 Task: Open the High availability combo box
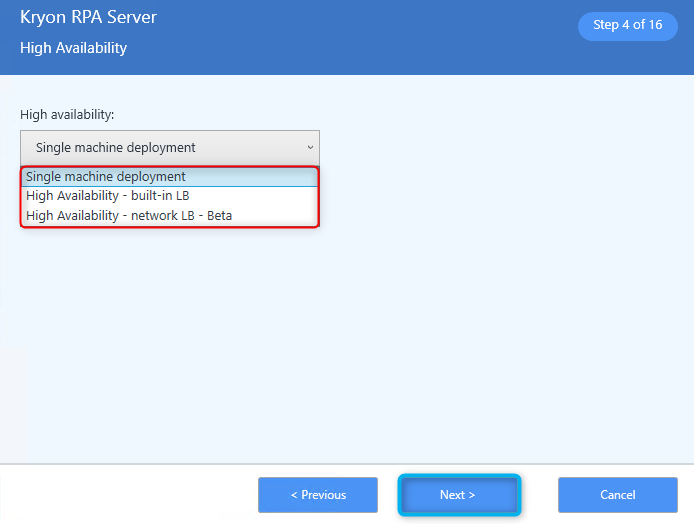(170, 147)
